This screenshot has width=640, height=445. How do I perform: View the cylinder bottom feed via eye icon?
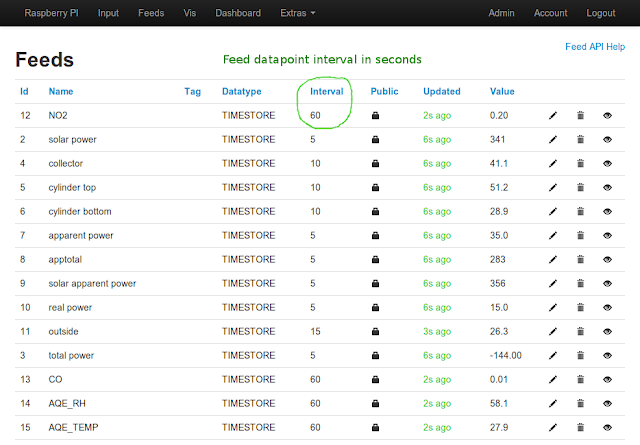pos(607,211)
